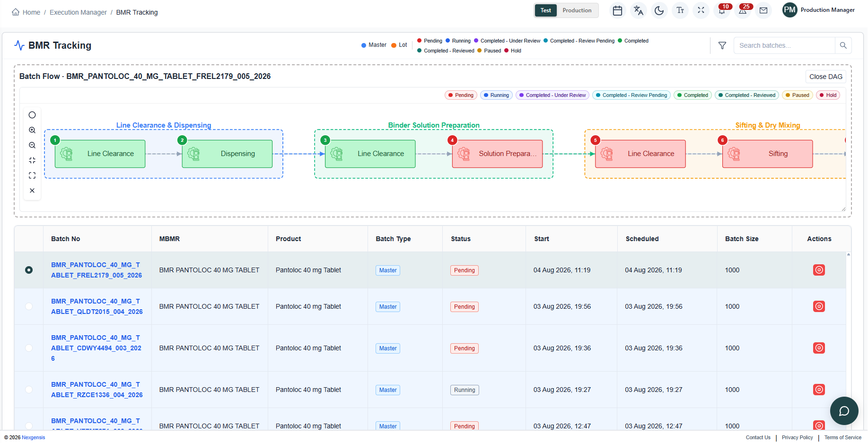Image resolution: width=868 pixels, height=443 pixels.
Task: Click the Home icon in breadcrumb
Action: pyautogui.click(x=16, y=12)
